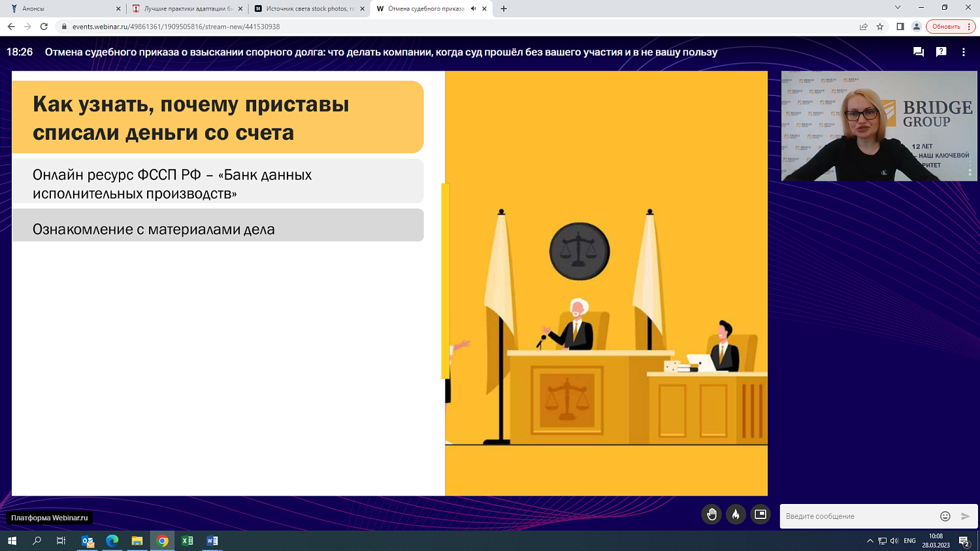Open Excel from the taskbar
This screenshot has width=980, height=551.
[x=187, y=541]
